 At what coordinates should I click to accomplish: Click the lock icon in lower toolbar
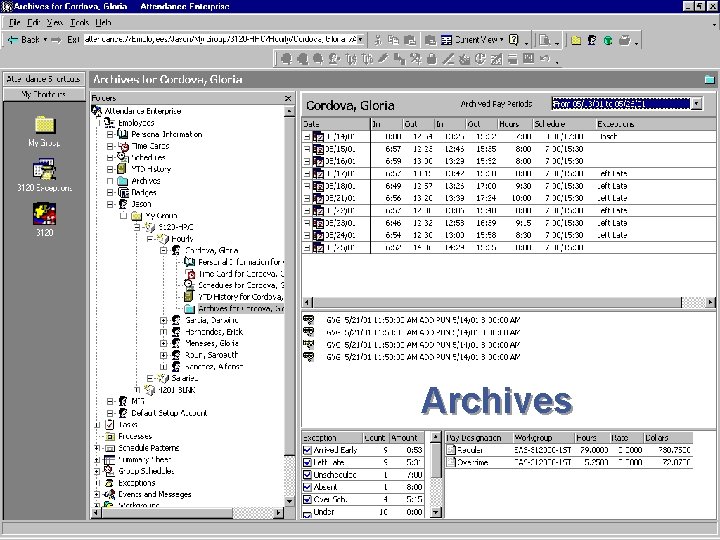[431, 59]
